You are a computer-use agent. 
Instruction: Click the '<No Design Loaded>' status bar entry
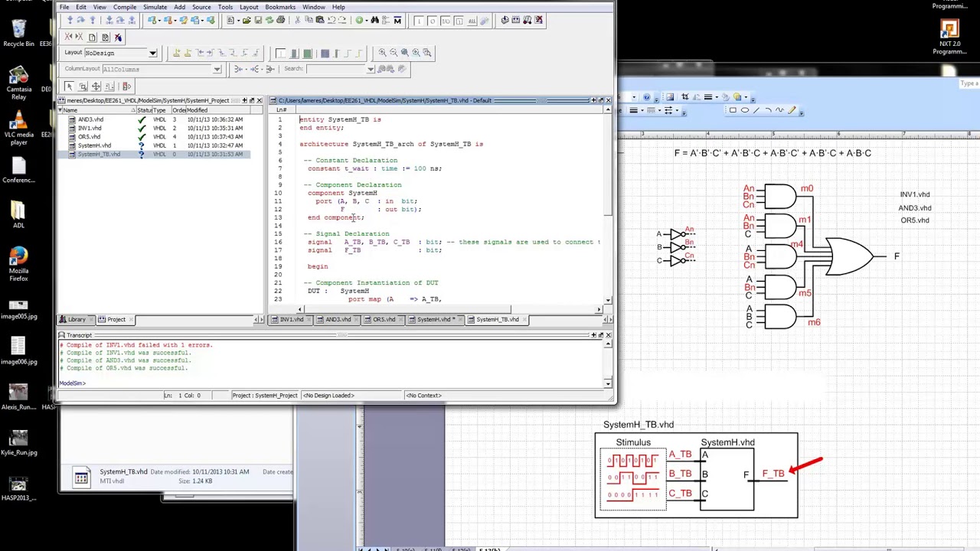click(x=328, y=396)
